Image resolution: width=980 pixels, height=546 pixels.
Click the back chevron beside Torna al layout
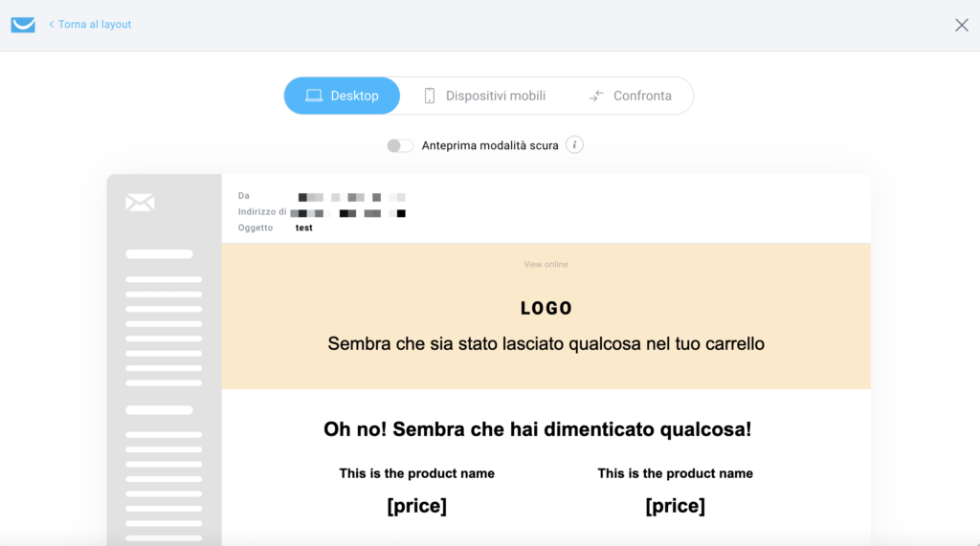[x=52, y=24]
